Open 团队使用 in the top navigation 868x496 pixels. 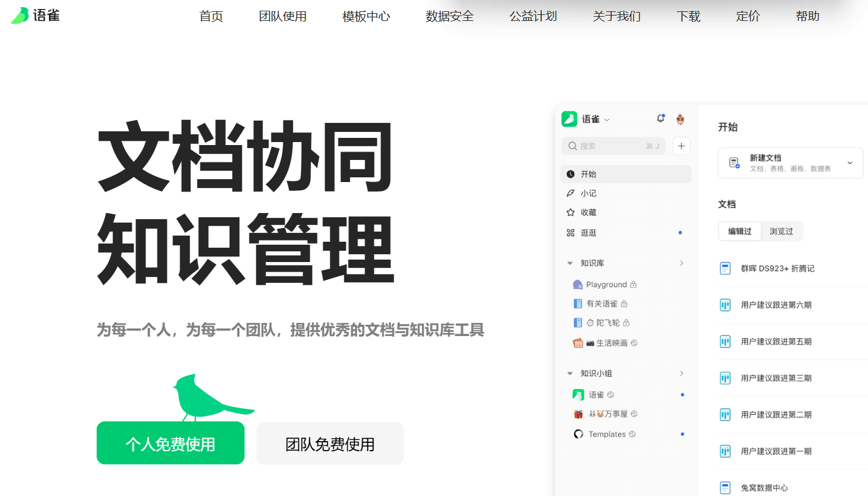click(283, 17)
